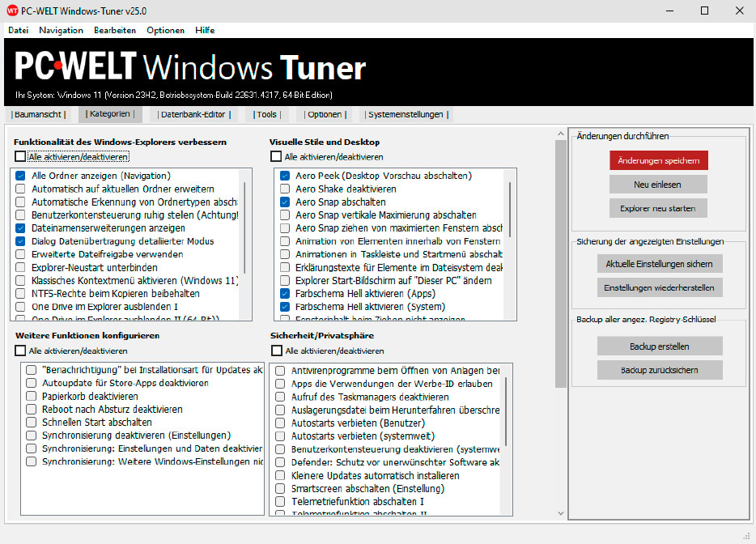Image resolution: width=756 pixels, height=544 pixels.
Task: Click main panel scrollbar up arrow
Action: [x=560, y=134]
